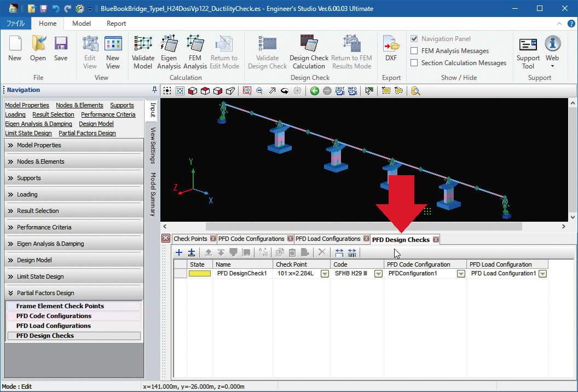
Task: Open the PFD Load Configuration dropdown
Action: (x=542, y=274)
